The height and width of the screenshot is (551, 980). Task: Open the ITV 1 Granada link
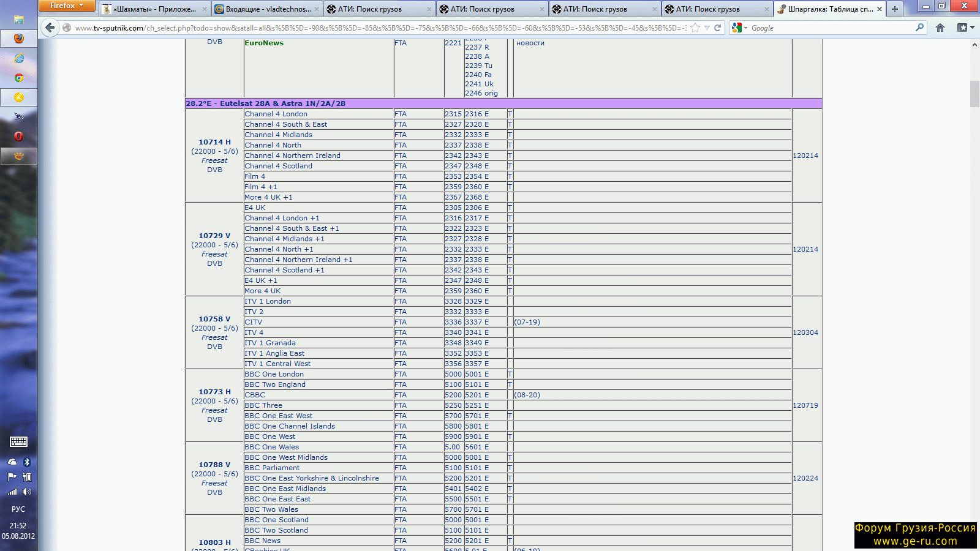[x=270, y=343]
